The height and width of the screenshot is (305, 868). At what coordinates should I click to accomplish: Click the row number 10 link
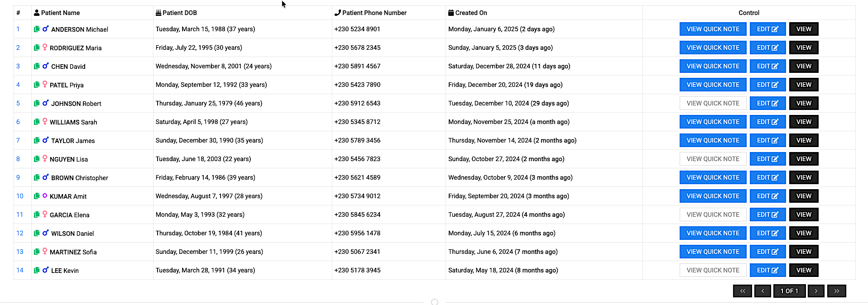pyautogui.click(x=20, y=196)
